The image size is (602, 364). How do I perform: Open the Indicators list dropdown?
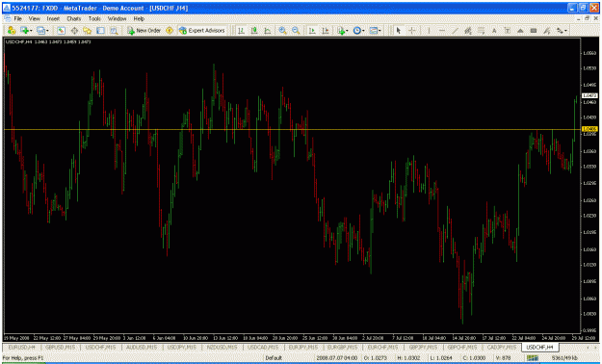(342, 31)
